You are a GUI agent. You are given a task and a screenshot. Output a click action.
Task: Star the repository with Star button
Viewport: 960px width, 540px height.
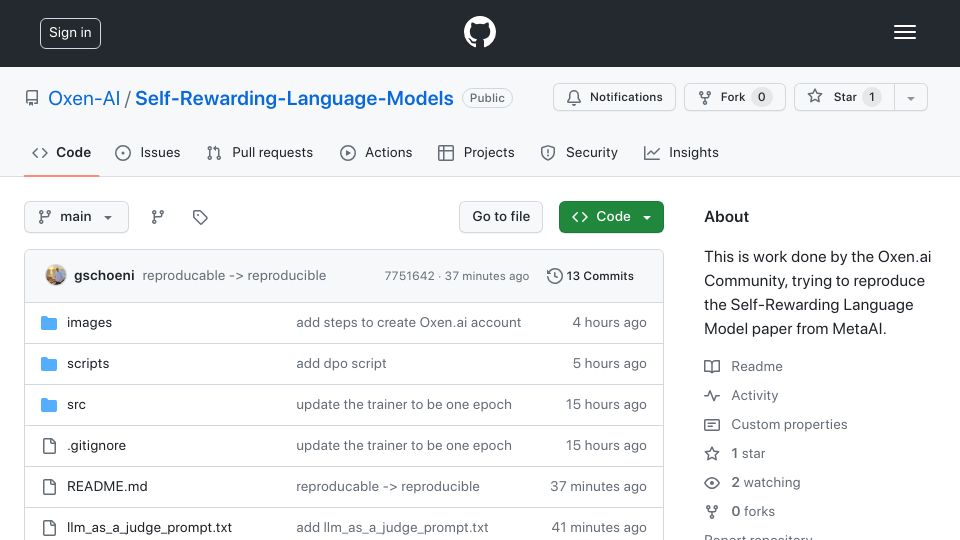pyautogui.click(x=844, y=97)
